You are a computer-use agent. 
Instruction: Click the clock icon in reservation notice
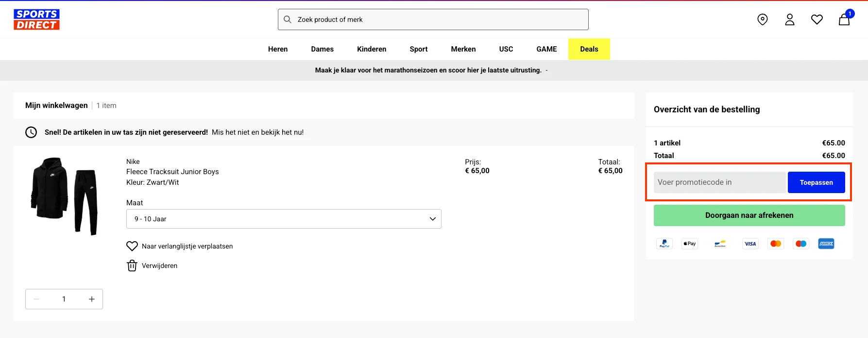(31, 132)
